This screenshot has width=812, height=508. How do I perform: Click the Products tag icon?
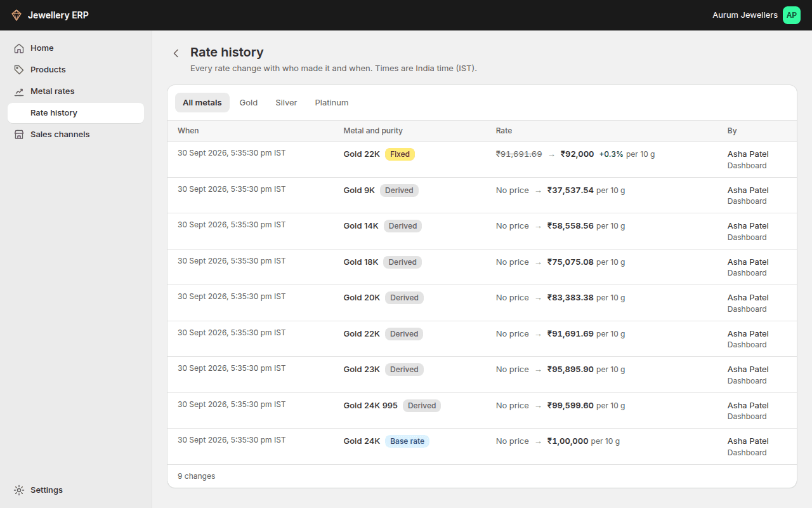(x=19, y=70)
